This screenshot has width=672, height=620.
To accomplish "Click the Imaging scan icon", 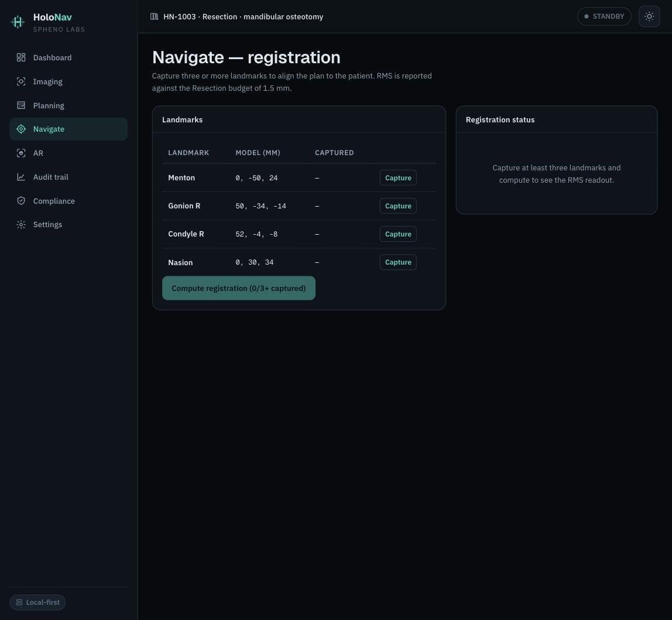I will 21,81.
